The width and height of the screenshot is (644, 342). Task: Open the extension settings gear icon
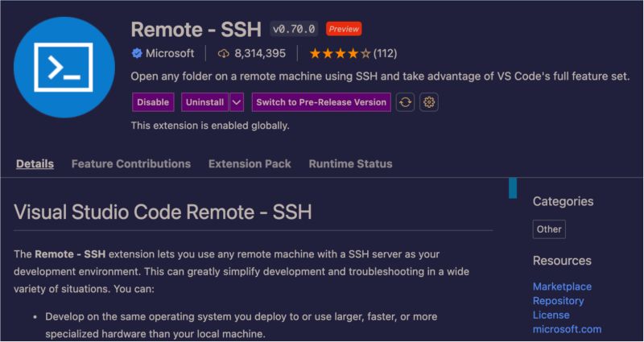(429, 102)
